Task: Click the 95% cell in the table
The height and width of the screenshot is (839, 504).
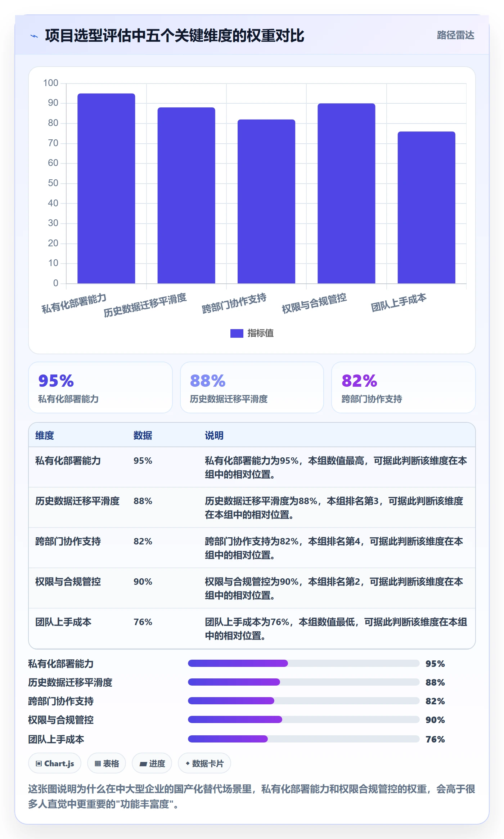Action: point(143,461)
